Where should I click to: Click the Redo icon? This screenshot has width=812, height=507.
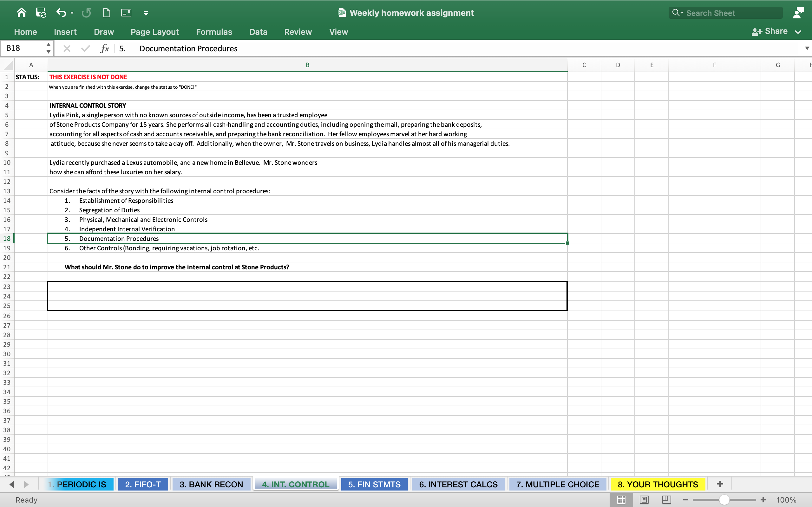click(x=86, y=13)
